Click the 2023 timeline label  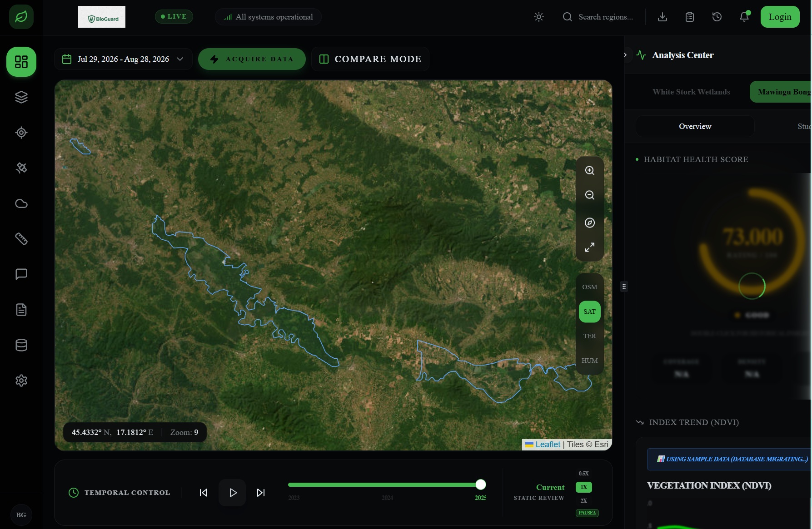[294, 498]
